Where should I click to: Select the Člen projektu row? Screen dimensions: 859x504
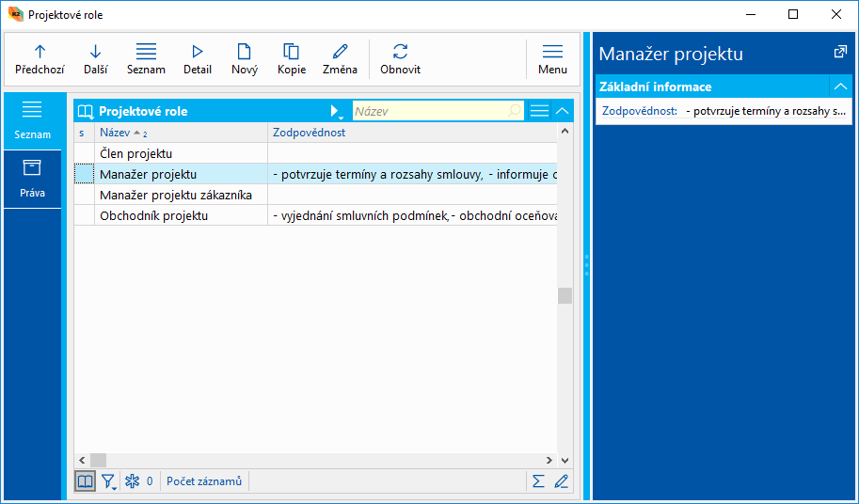coord(315,154)
